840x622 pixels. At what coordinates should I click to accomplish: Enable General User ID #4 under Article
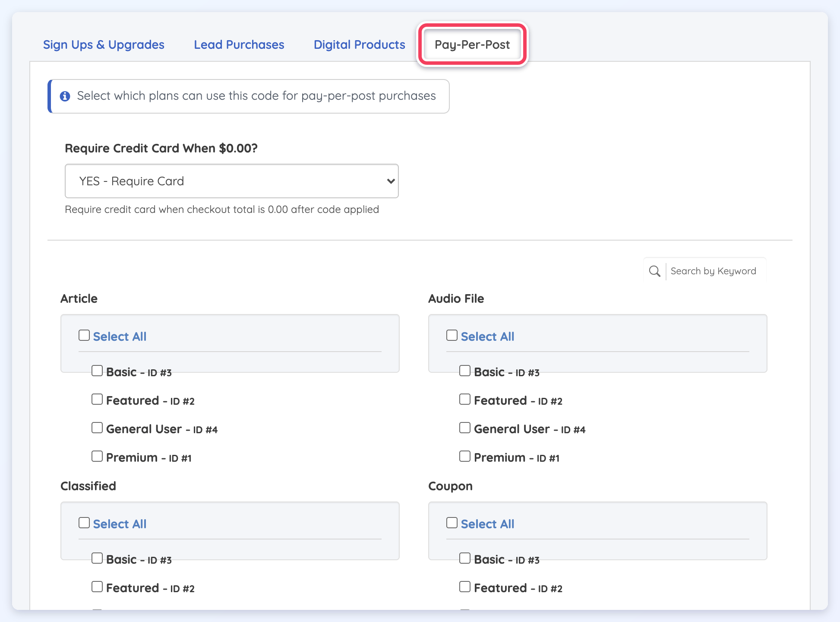tap(97, 428)
